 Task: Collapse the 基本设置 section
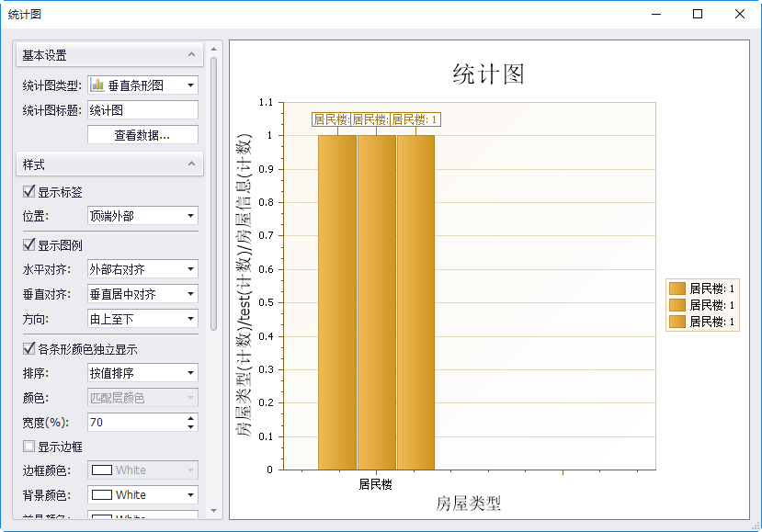click(x=191, y=55)
